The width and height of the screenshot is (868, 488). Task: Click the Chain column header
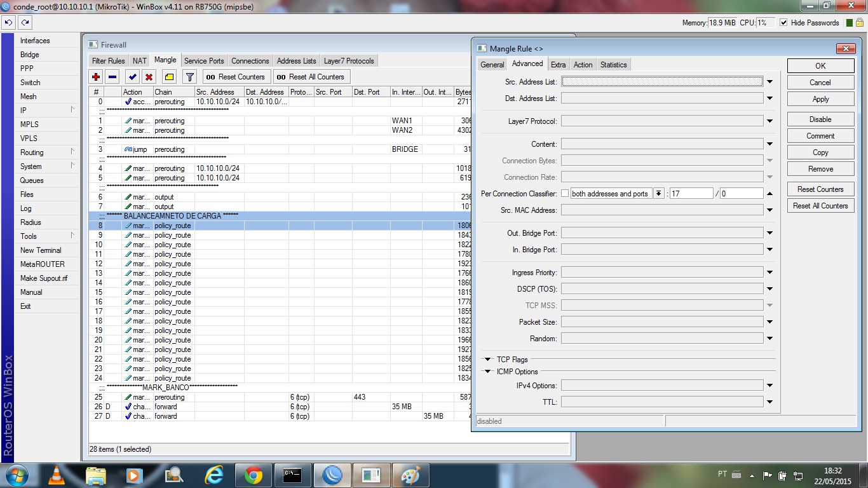pos(173,92)
